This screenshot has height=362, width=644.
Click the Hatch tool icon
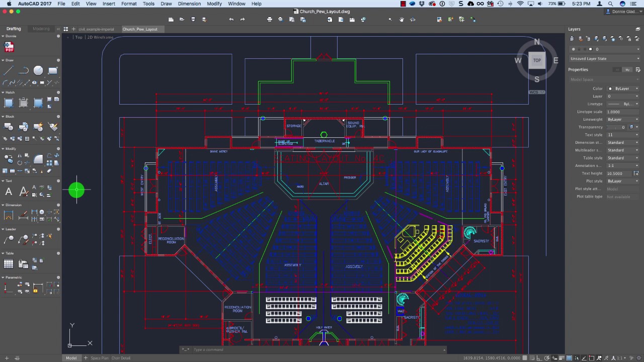pos(9,103)
